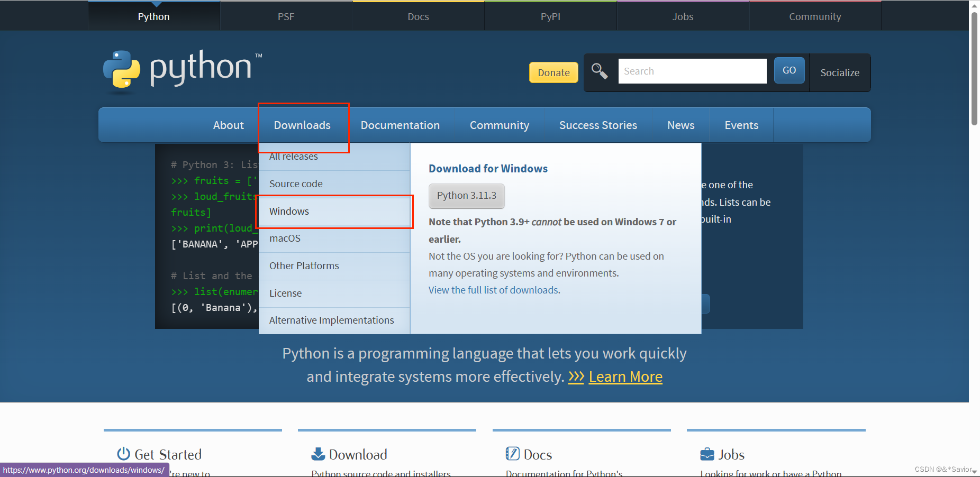
Task: Click the briefcase icon beside Jobs heading
Action: pyautogui.click(x=707, y=454)
